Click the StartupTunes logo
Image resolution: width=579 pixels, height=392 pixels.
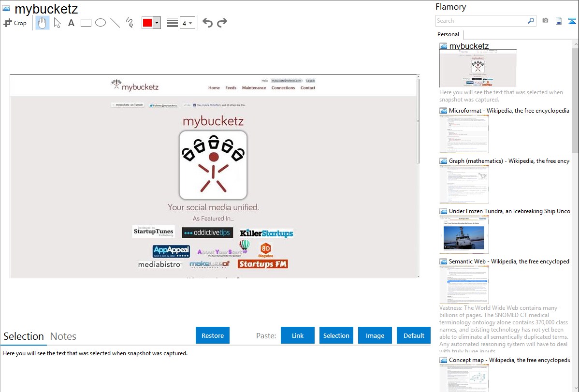tap(154, 232)
